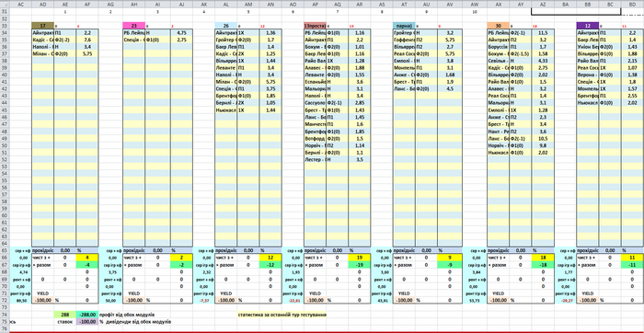Click the orange header cell "30"
This screenshot has height=333, width=644.
pyautogui.click(x=499, y=26)
